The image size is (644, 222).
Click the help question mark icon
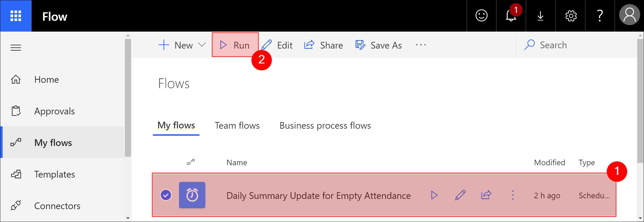(600, 16)
